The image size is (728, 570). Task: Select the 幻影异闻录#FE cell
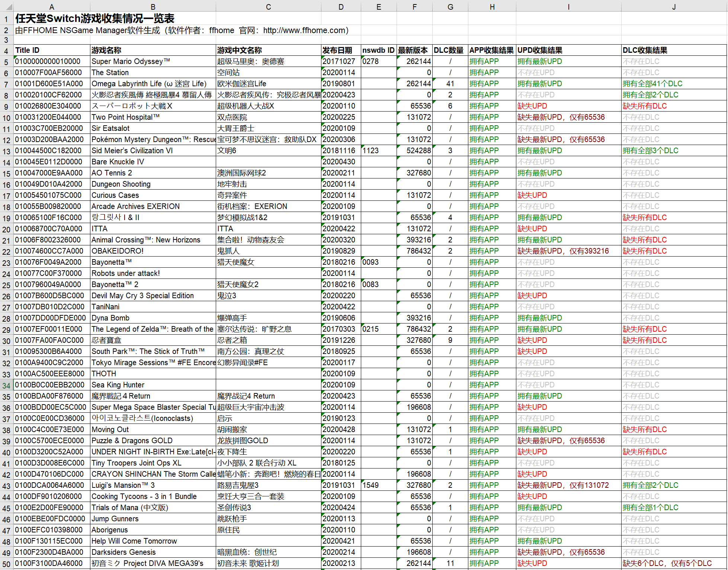pyautogui.click(x=269, y=363)
